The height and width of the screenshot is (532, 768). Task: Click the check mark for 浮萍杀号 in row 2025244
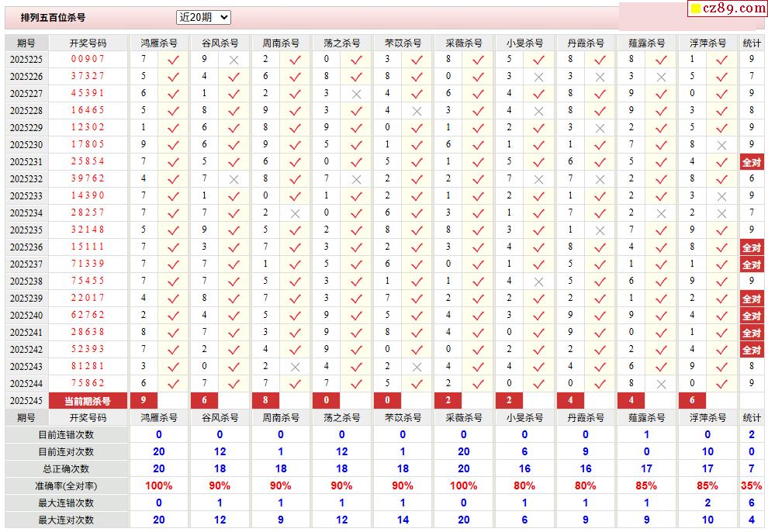pos(721,385)
